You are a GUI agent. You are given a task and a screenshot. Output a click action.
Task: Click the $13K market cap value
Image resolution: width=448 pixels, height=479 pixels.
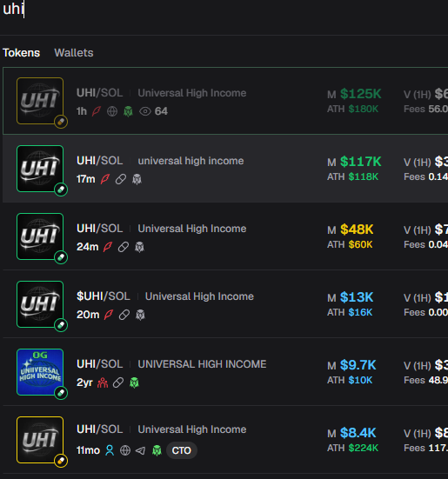coord(357,297)
